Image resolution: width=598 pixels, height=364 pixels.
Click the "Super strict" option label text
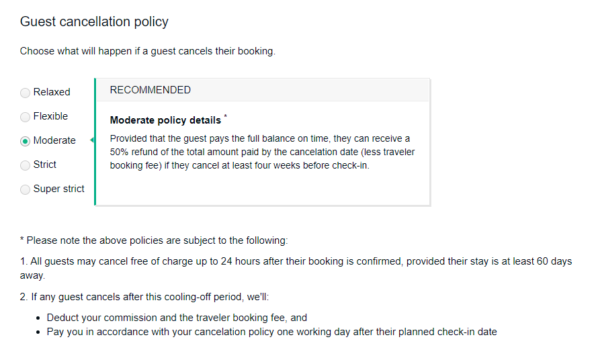(x=59, y=189)
